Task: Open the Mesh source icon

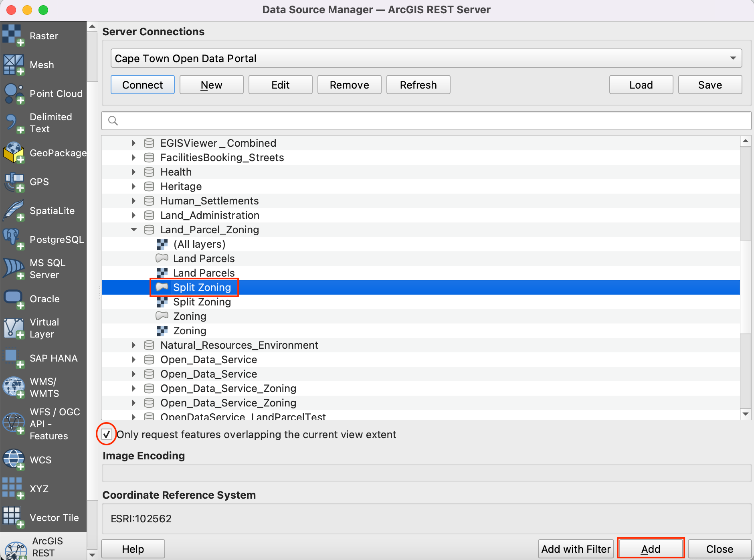Action: click(x=13, y=65)
